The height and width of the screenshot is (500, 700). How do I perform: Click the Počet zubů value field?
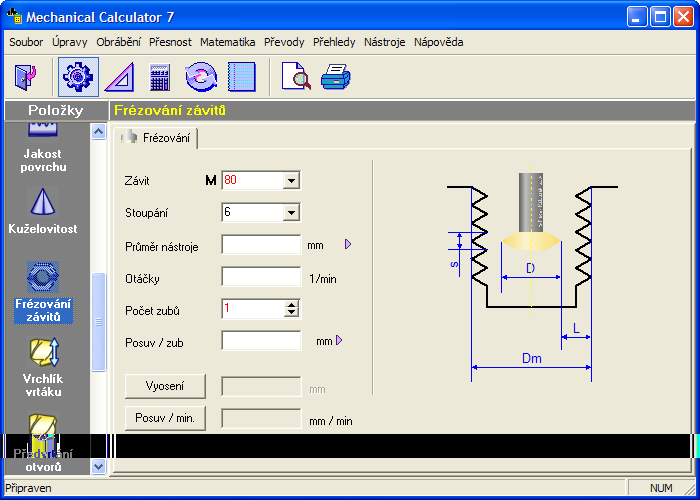tap(253, 309)
